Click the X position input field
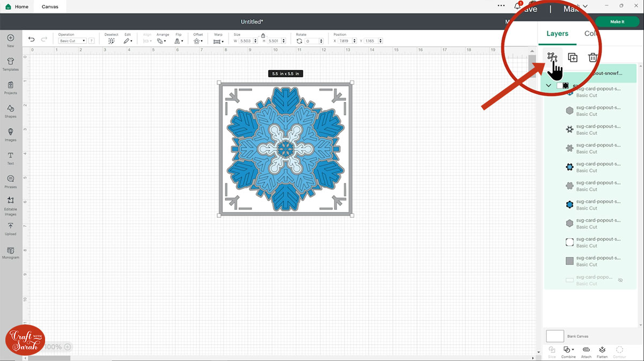644x361 pixels. click(x=346, y=41)
